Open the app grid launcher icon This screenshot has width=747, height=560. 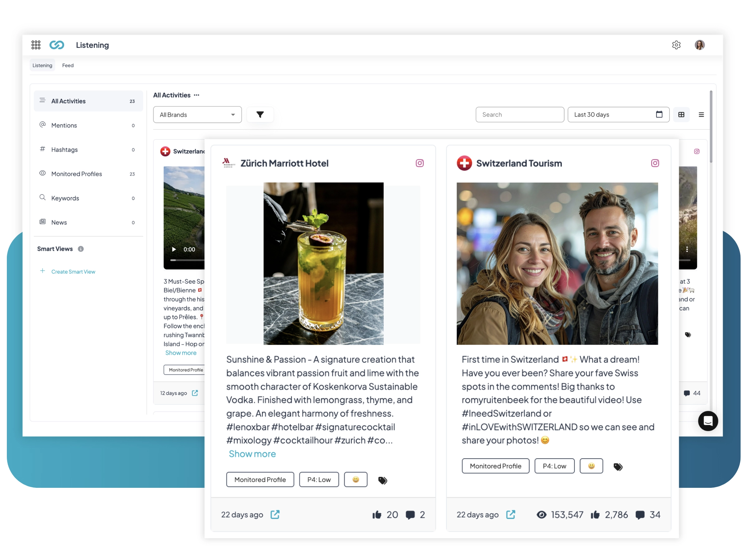coord(36,45)
